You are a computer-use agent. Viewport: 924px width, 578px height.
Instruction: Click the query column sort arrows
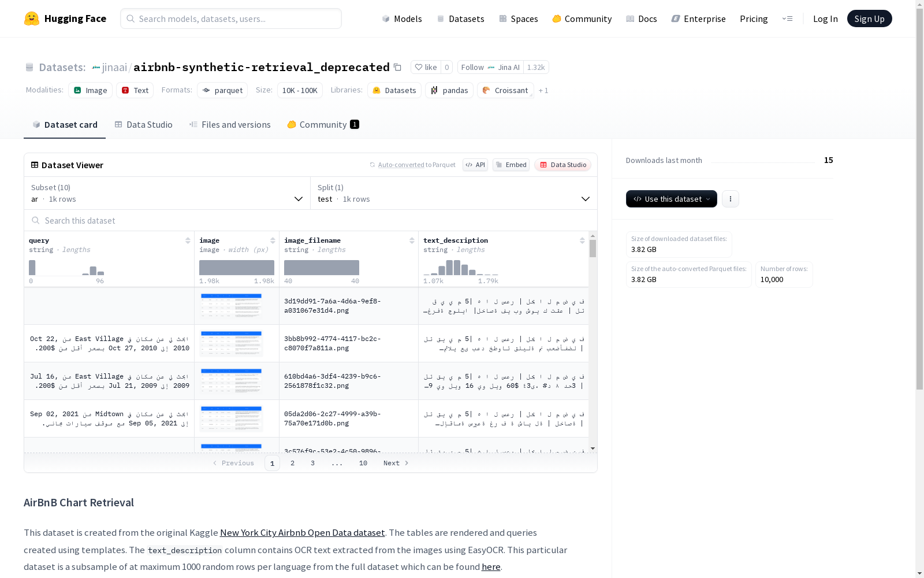(188, 240)
